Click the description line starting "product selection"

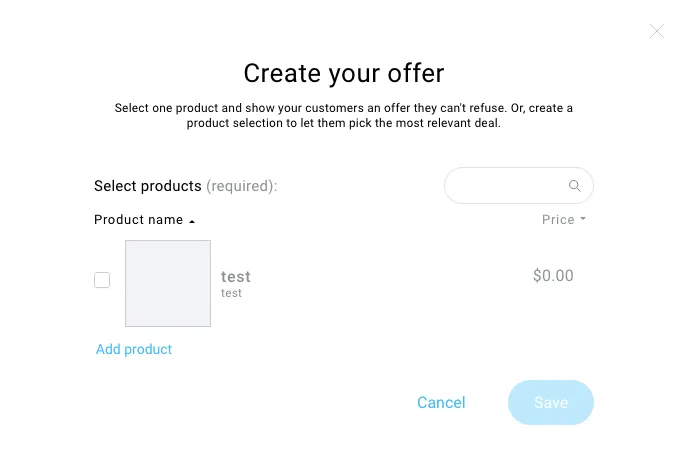(344, 123)
